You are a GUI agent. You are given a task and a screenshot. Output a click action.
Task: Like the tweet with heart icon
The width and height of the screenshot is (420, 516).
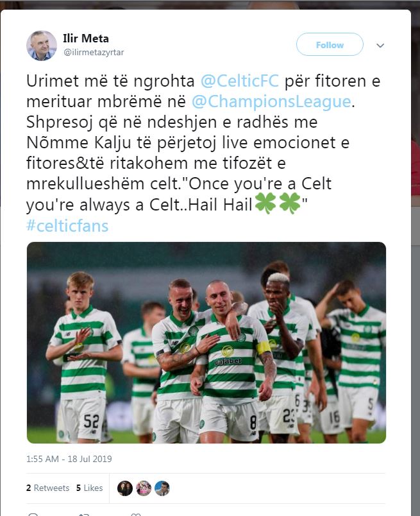(x=136, y=514)
